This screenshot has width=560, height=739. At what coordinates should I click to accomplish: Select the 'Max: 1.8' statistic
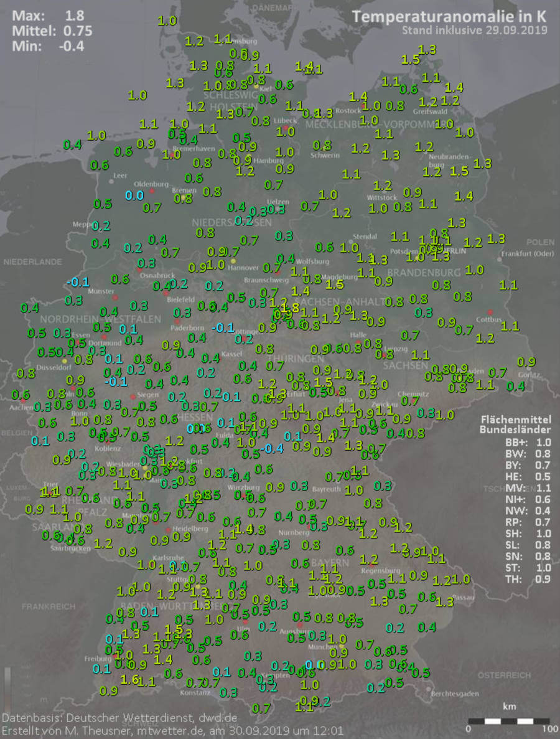[x=48, y=16]
